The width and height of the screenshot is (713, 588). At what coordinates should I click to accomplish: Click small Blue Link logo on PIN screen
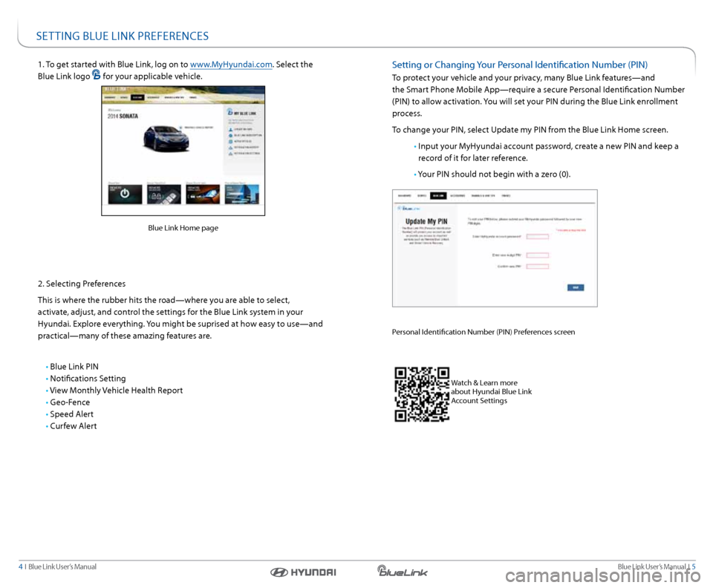click(408, 208)
